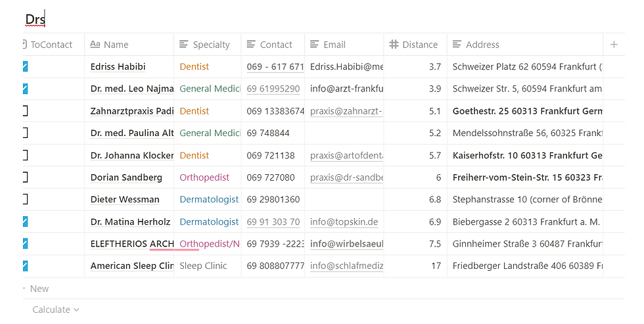Click the Drs page title field
The image size is (644, 324).
(x=35, y=19)
